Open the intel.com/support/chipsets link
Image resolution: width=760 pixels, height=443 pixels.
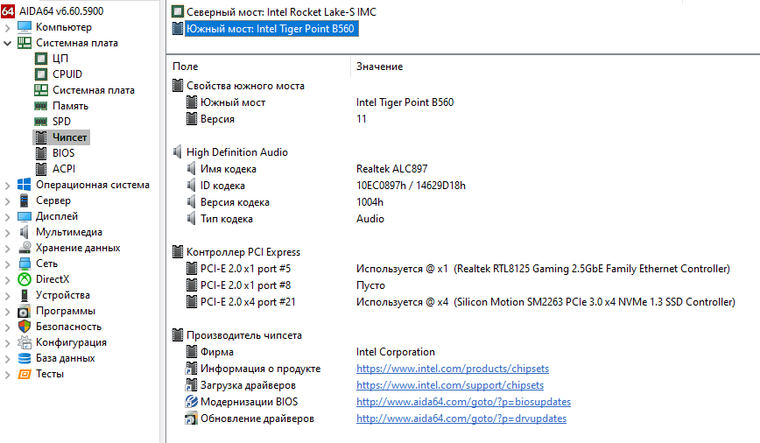coord(450,385)
